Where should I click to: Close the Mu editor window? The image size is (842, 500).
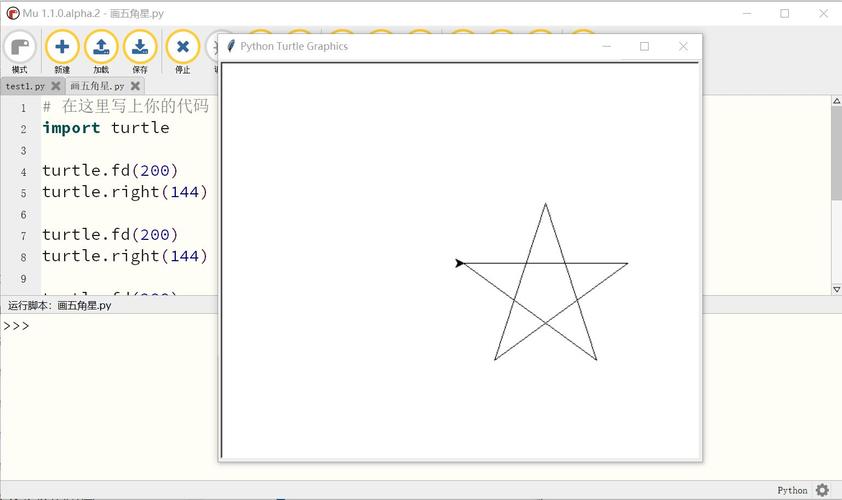tap(823, 13)
